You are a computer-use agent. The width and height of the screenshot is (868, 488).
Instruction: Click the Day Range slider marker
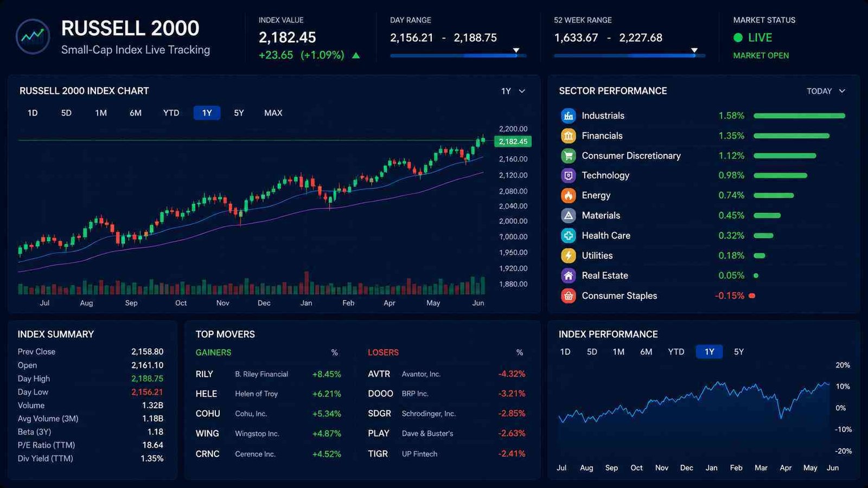[516, 50]
